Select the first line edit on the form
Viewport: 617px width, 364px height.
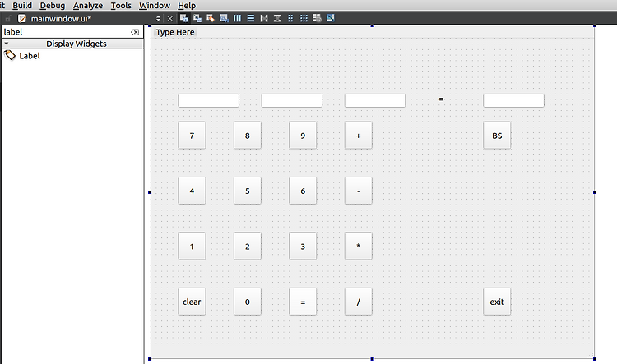coord(209,100)
